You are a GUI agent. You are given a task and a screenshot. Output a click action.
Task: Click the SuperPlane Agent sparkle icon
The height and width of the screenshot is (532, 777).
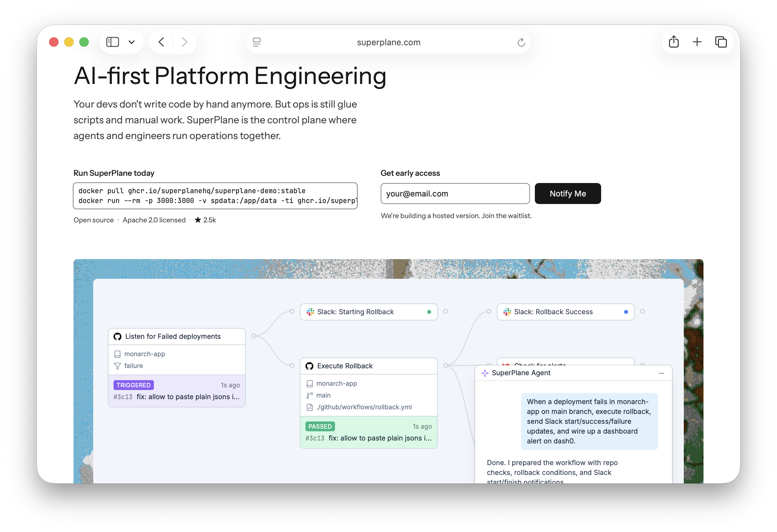coord(485,373)
